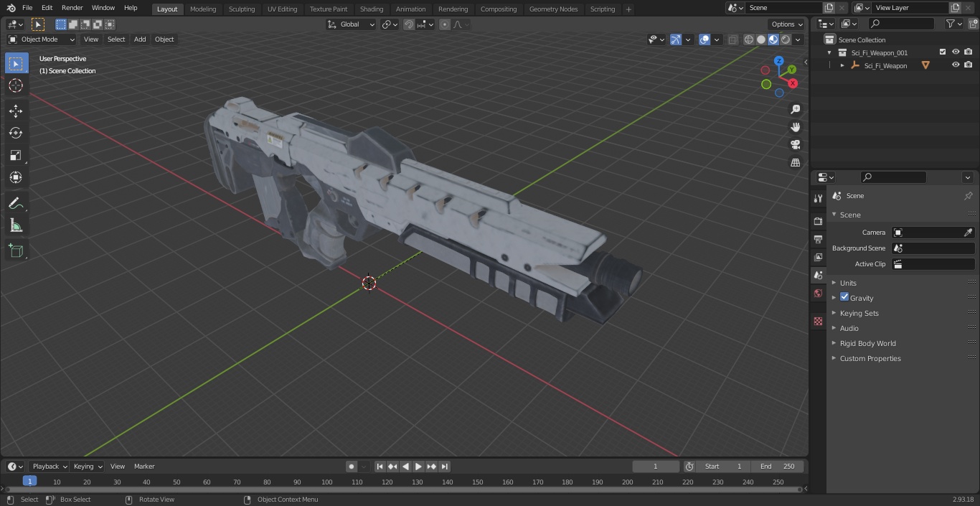Activate the Move tool
Screen dimensions: 980x506
pos(16,111)
